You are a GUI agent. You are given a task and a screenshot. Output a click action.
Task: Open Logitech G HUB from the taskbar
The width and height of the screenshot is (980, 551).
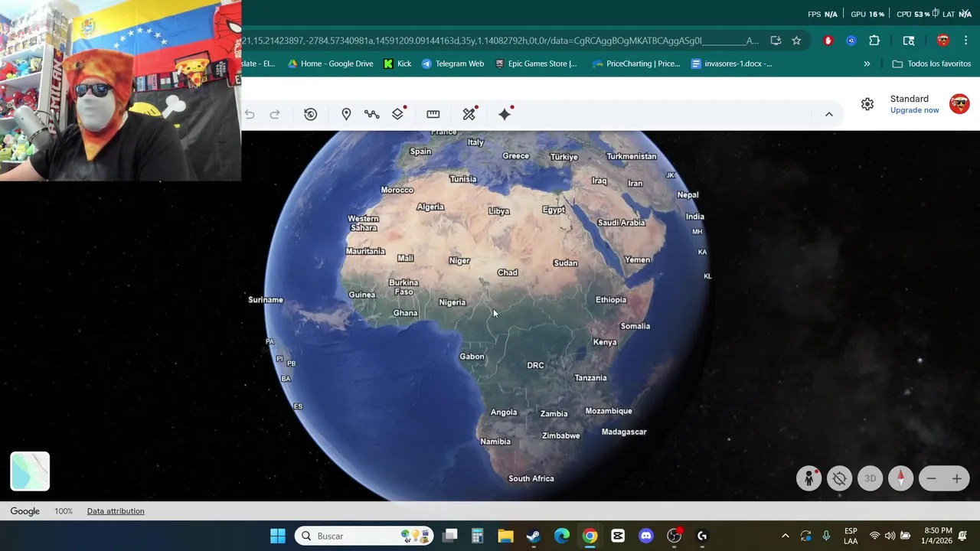pos(702,536)
